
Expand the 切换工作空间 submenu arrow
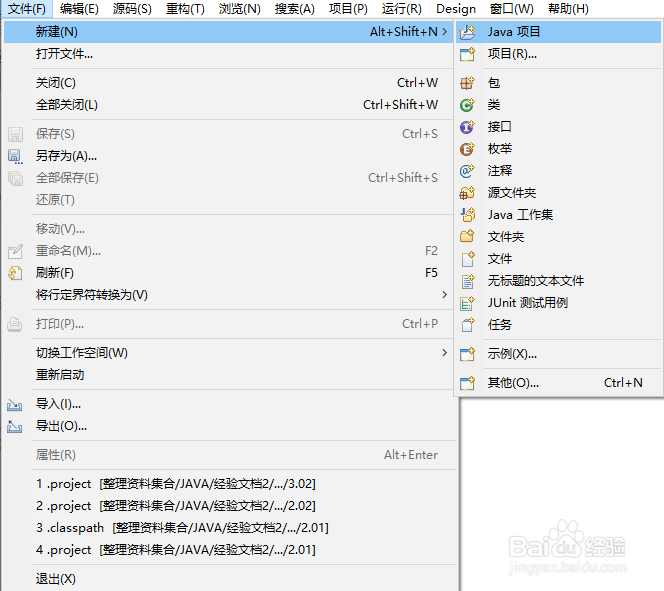click(x=445, y=353)
